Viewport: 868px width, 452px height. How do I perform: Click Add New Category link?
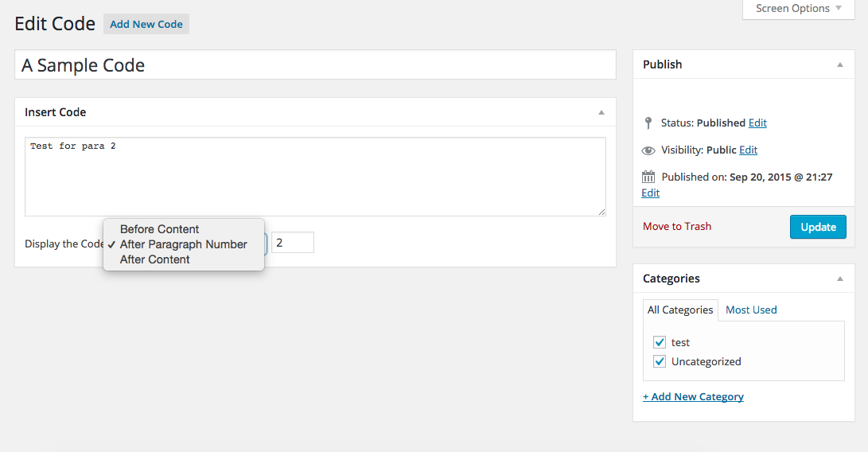tap(693, 396)
